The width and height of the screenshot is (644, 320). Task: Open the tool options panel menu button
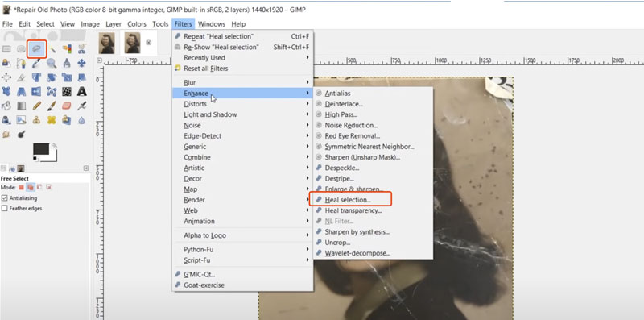[86, 168]
